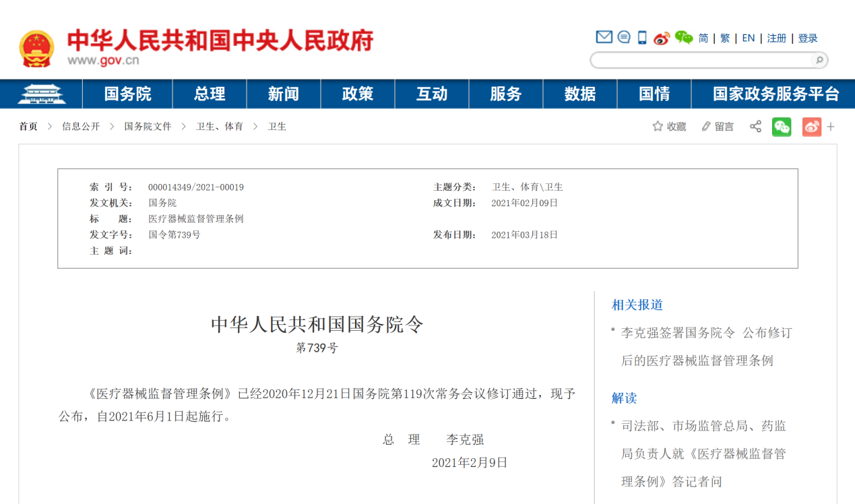855x504 pixels.
Task: Select 国家政务服务平台 in navigation bar
Action: coord(776,94)
